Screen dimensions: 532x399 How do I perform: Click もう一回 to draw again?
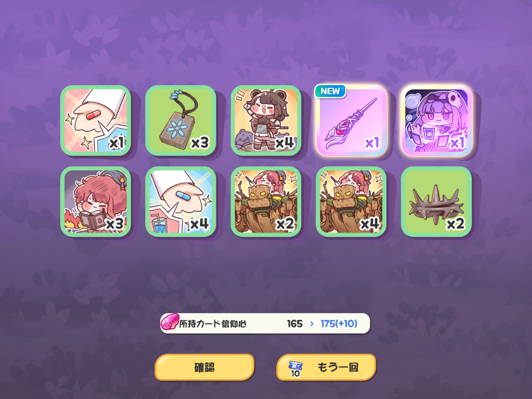tap(326, 367)
